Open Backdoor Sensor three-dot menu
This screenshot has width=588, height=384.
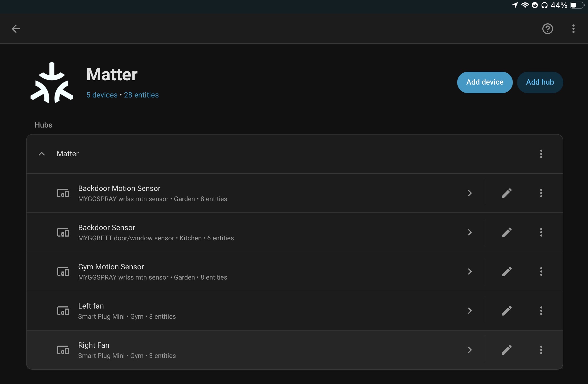[541, 232]
